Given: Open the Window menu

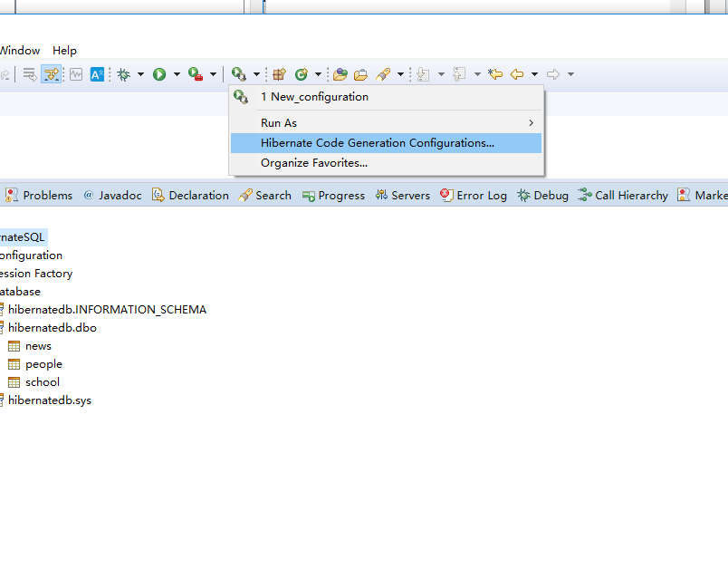Looking at the screenshot, I should [20, 51].
